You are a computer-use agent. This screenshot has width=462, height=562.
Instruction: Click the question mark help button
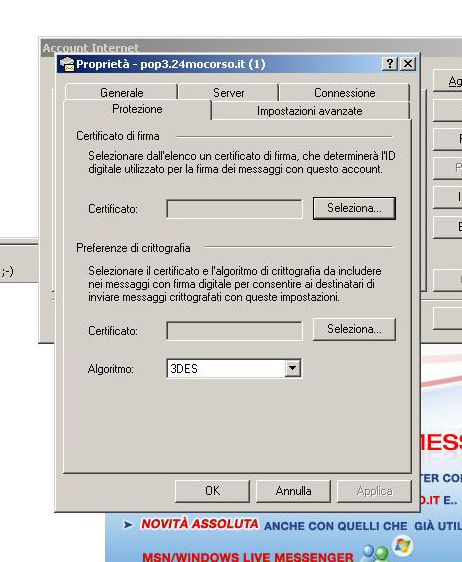pyautogui.click(x=390, y=64)
